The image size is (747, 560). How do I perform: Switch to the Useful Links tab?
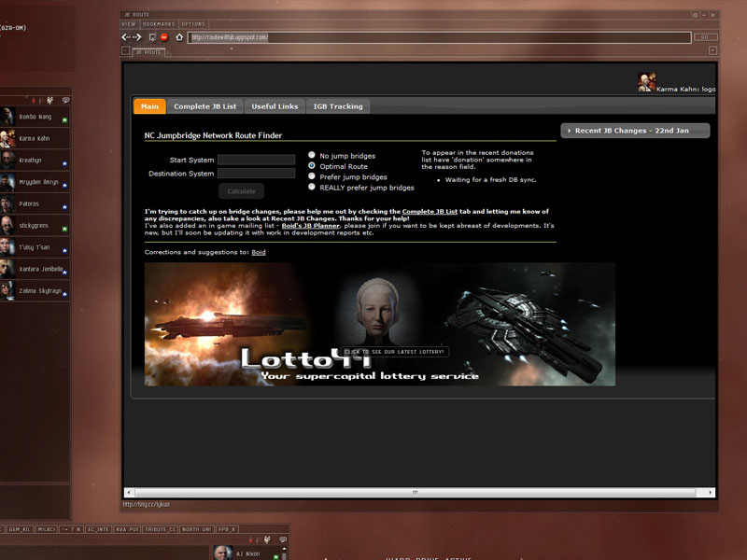(x=275, y=106)
